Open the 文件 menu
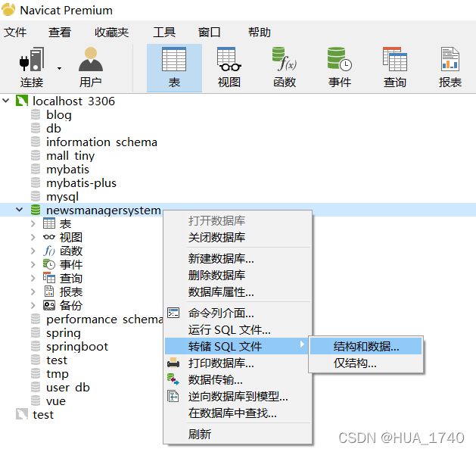 pos(15,32)
